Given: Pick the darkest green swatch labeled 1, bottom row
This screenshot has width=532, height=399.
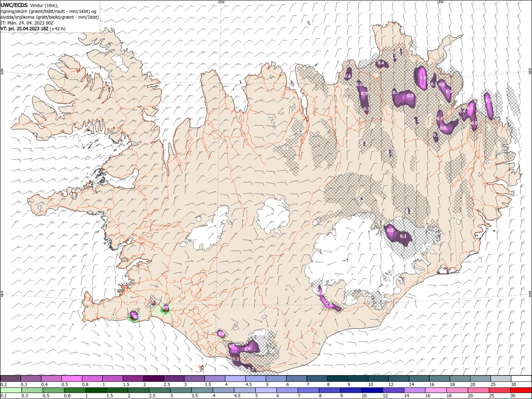Looking at the screenshot, I should tap(96, 390).
